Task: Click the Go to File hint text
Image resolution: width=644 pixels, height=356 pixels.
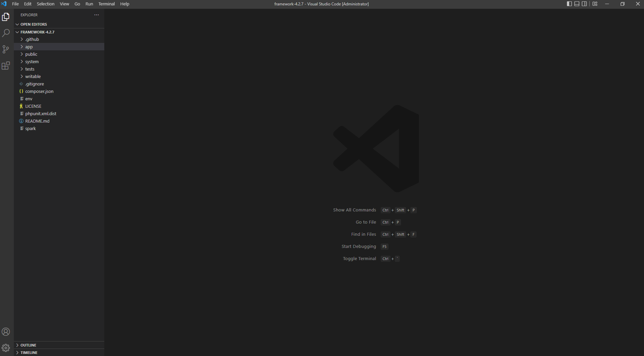Action: pos(366,222)
